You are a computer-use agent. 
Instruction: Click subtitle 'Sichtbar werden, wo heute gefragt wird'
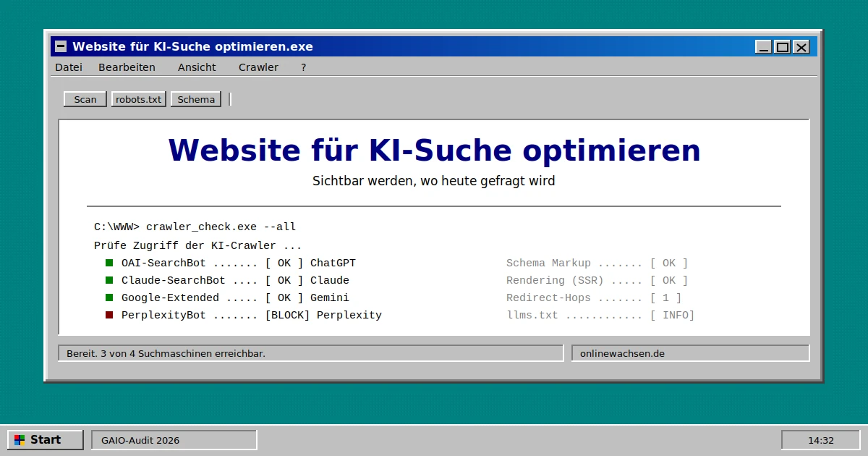pyautogui.click(x=434, y=181)
